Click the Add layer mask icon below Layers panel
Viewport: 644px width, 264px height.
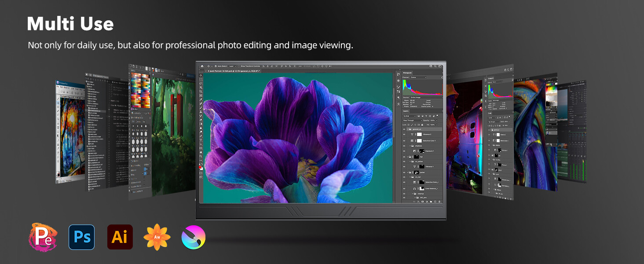423,202
